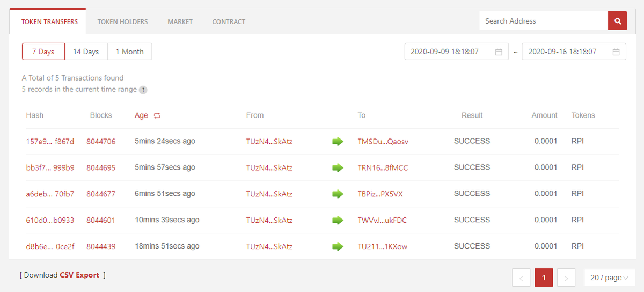
Task: Click the Amount column header
Action: pyautogui.click(x=545, y=115)
